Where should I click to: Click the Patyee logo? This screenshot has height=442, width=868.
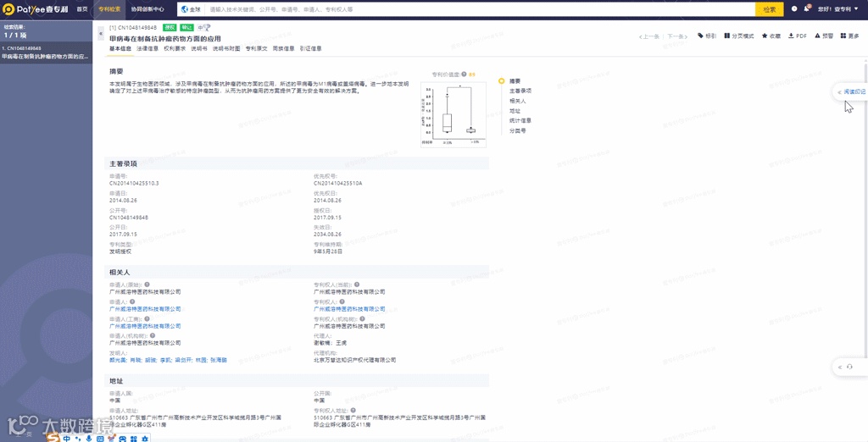pyautogui.click(x=35, y=9)
